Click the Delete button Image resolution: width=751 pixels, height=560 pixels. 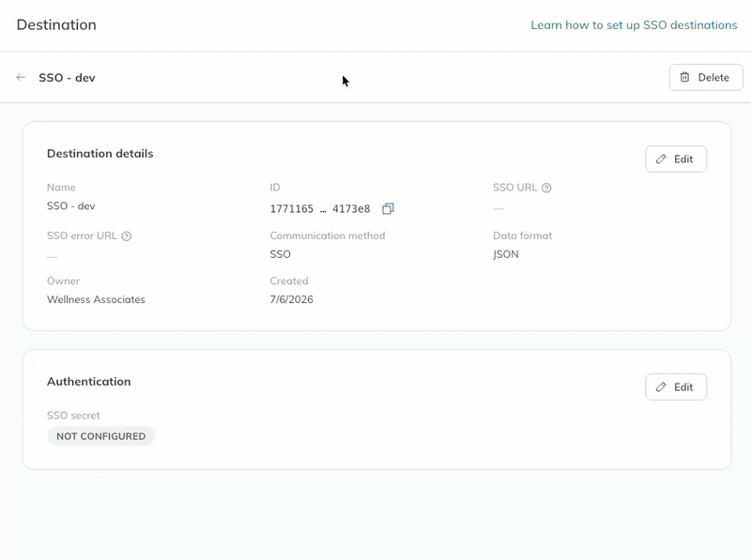(x=706, y=77)
